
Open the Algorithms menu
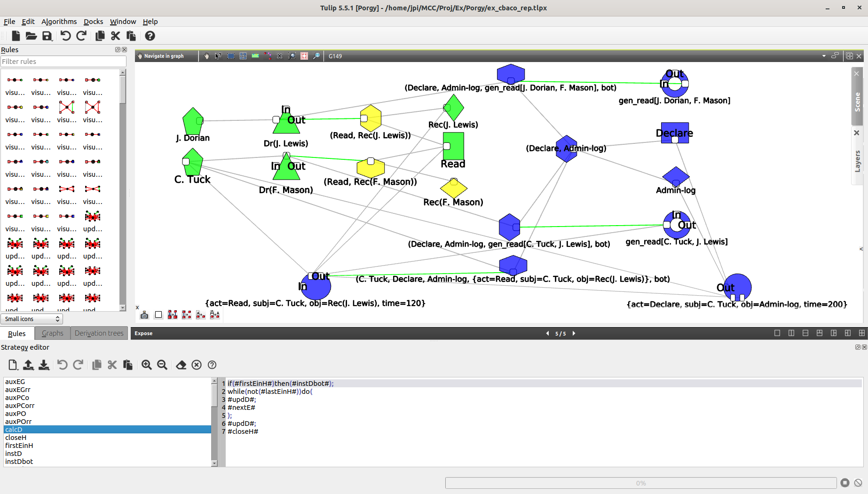tap(59, 22)
